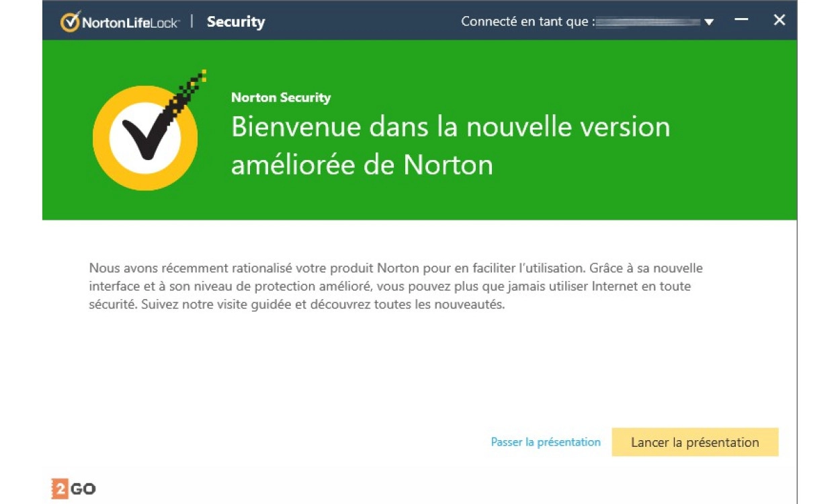Click the NortonLifeLock wordmark text
Viewport: 840px width, 504px height.
tap(130, 22)
